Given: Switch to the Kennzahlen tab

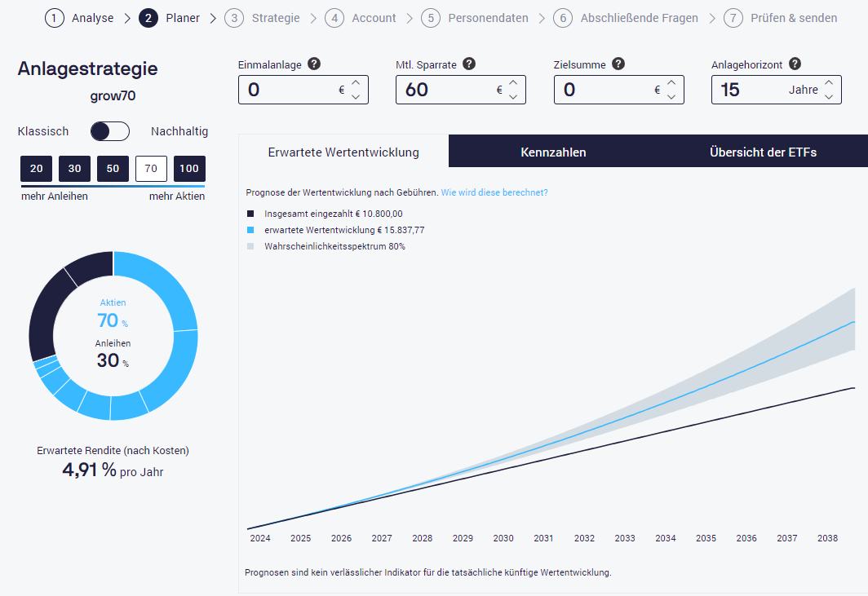Looking at the screenshot, I should click(553, 152).
